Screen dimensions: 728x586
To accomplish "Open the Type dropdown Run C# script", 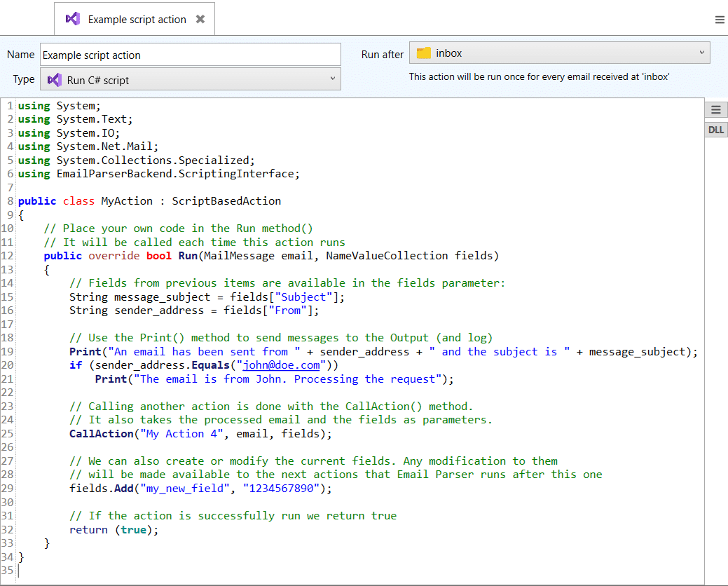I will [191, 79].
